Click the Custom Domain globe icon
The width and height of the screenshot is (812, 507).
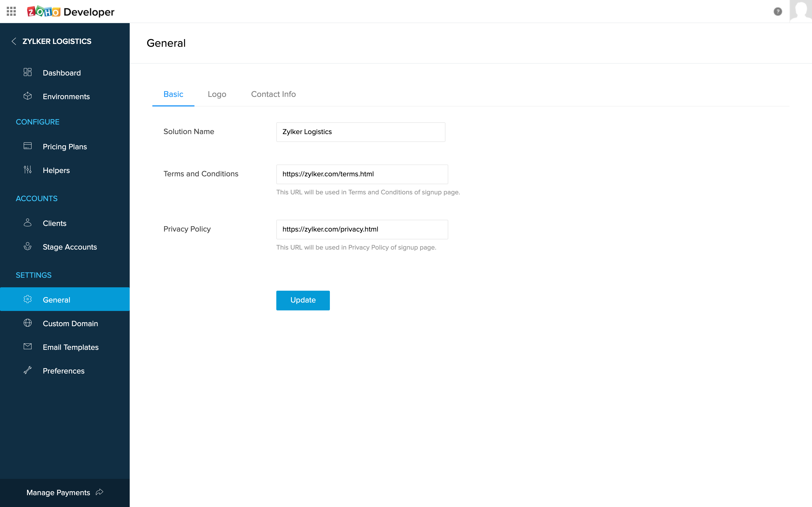[28, 323]
